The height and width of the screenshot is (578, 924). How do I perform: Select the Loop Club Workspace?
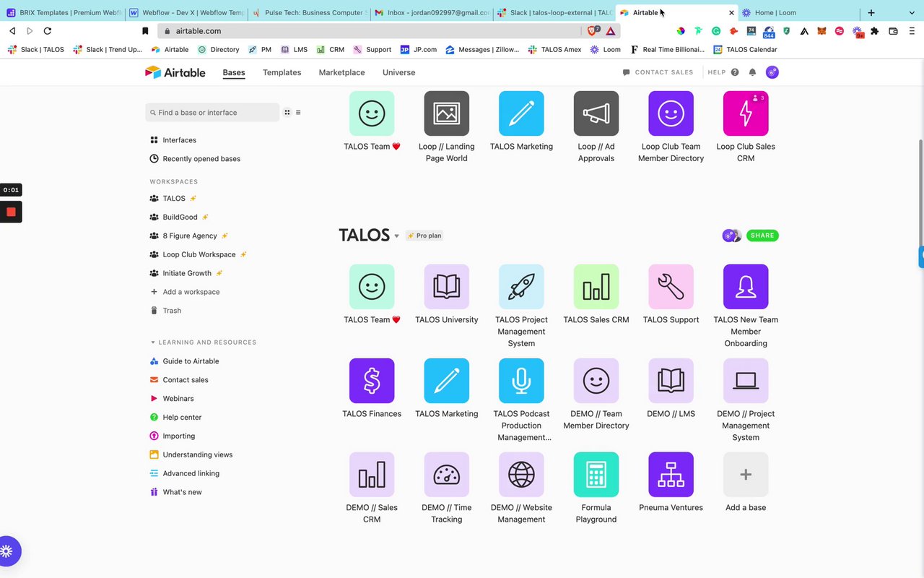(198, 254)
